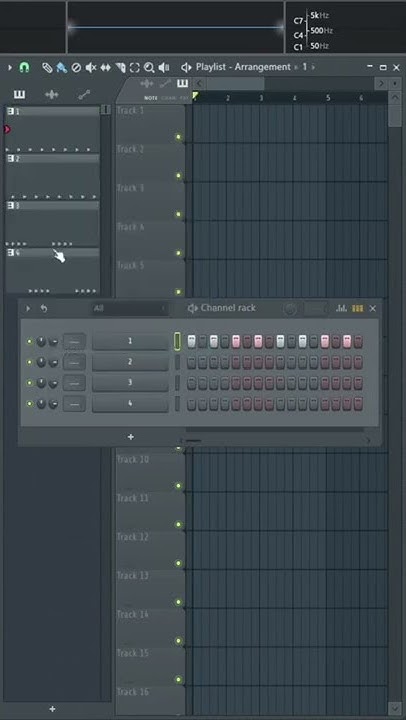The image size is (406, 720).
Task: Click the channel 1 panning knob
Action: point(41,342)
